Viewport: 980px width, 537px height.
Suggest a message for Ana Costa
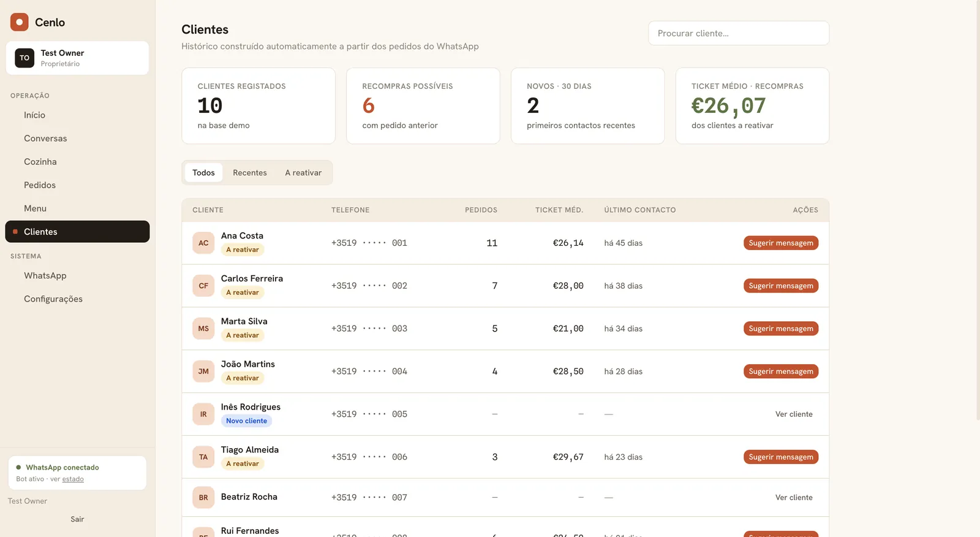pyautogui.click(x=781, y=243)
